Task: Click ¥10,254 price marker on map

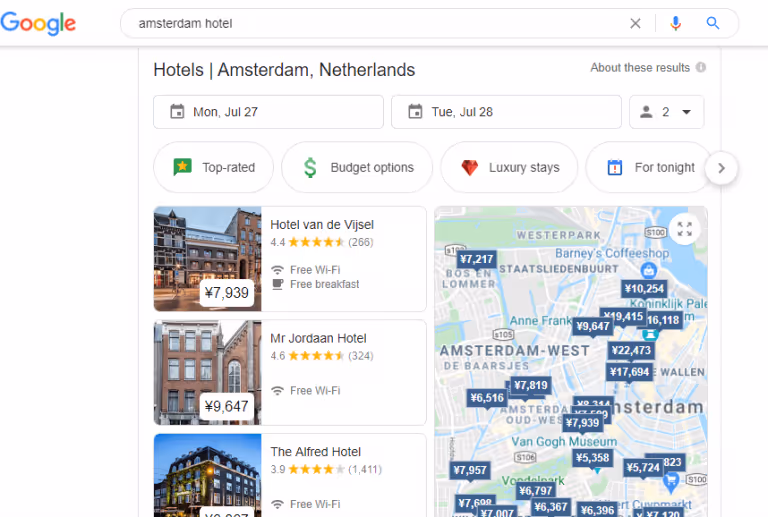Action: [x=644, y=289]
